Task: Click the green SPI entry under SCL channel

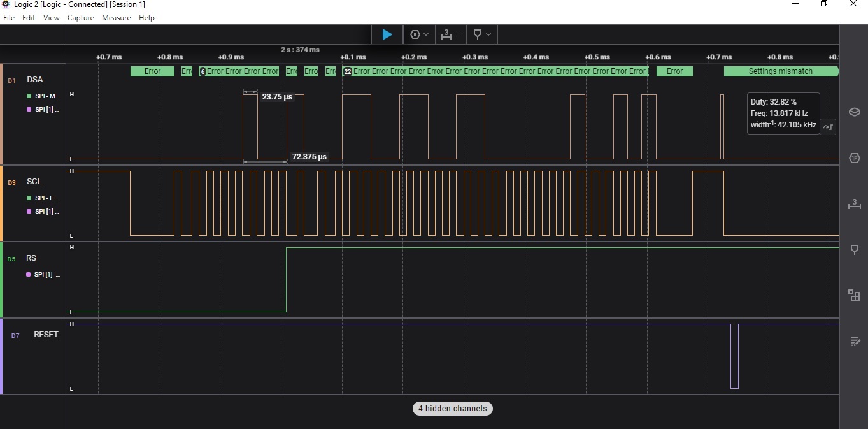Action: (x=44, y=198)
